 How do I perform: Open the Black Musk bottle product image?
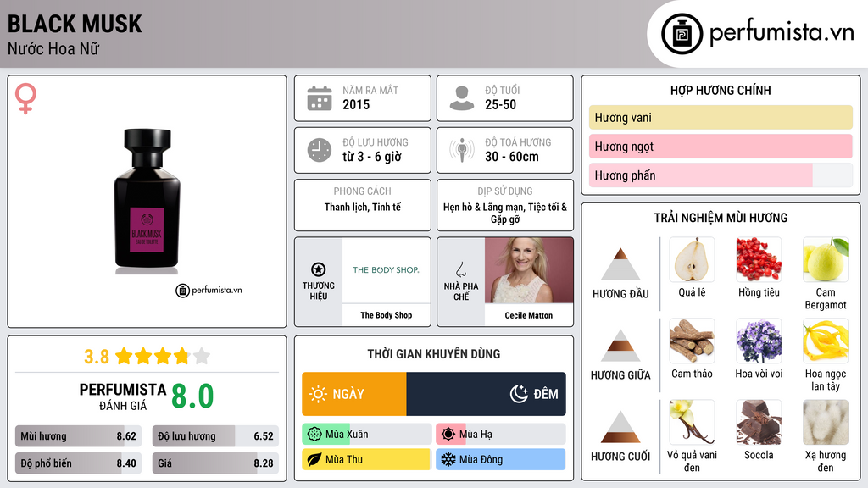(147, 202)
